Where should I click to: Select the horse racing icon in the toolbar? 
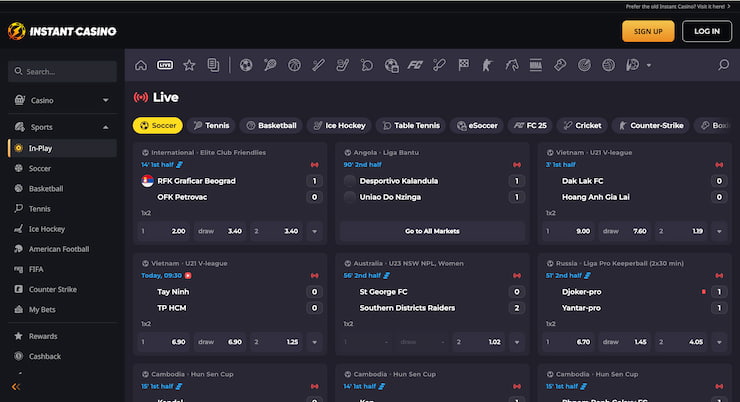tap(512, 65)
